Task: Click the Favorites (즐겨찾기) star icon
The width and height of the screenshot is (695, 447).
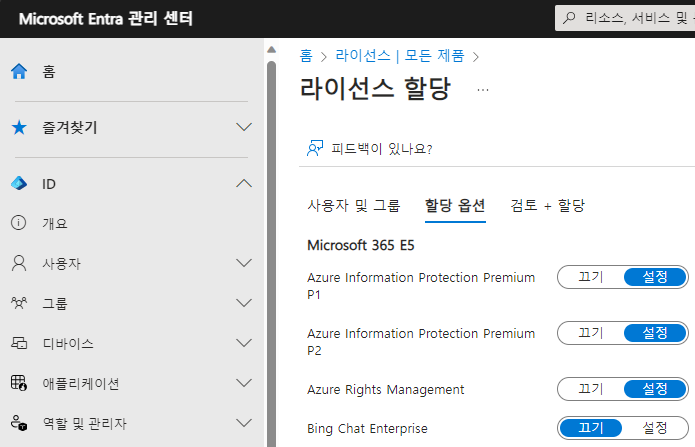Action: click(x=19, y=127)
